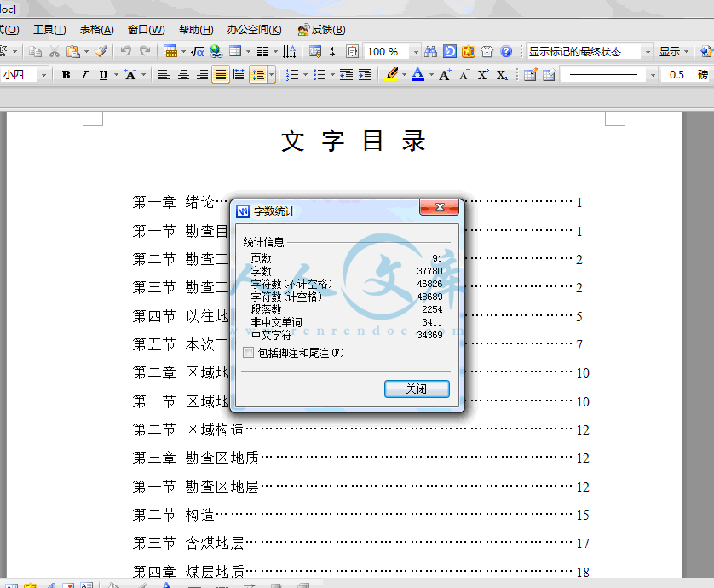Click the columns layout icon
The width and height of the screenshot is (714, 588).
coord(262,51)
